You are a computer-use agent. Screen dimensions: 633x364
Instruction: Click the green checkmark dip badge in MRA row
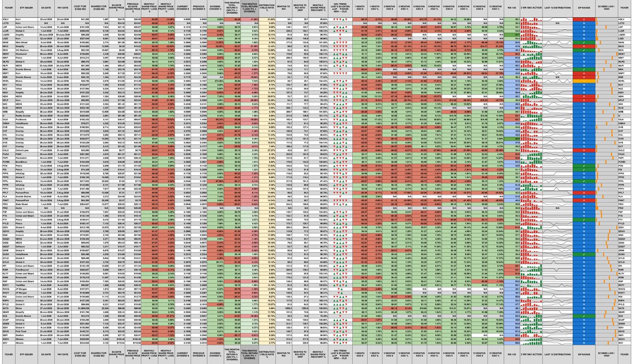coord(584,70)
